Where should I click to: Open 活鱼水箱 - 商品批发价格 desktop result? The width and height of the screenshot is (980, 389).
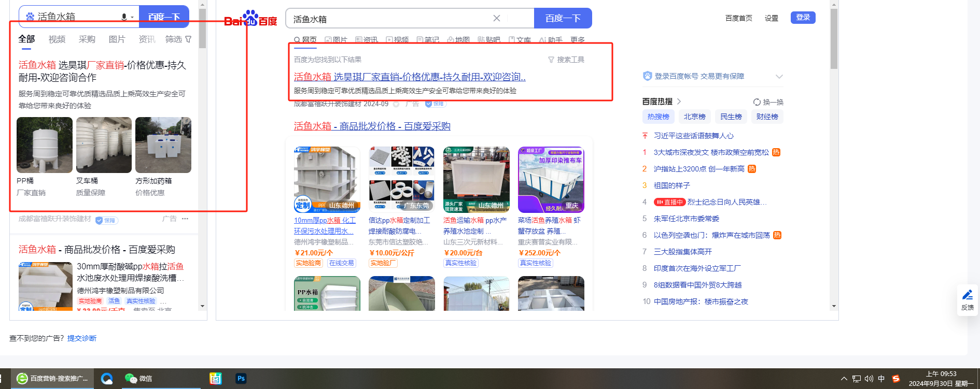[372, 126]
